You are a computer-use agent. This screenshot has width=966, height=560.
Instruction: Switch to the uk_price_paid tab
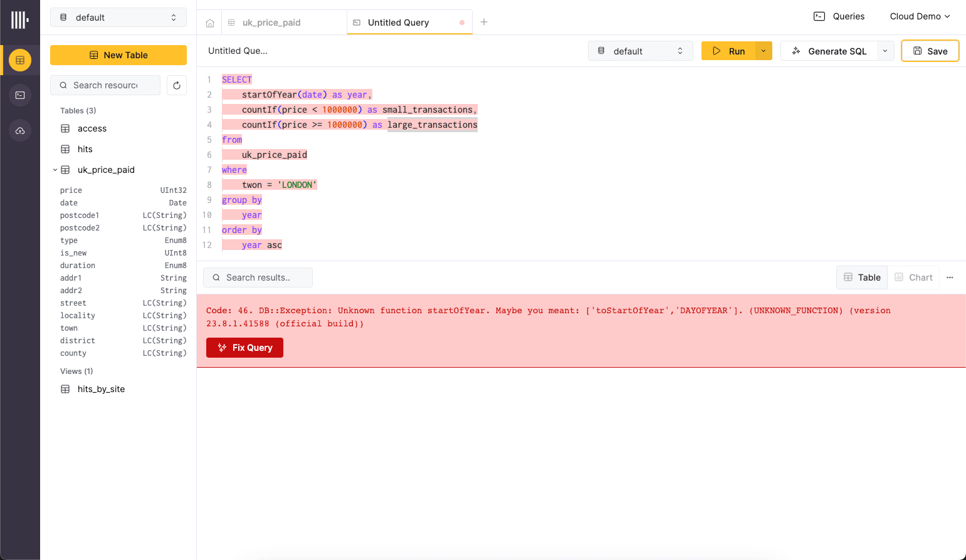271,23
